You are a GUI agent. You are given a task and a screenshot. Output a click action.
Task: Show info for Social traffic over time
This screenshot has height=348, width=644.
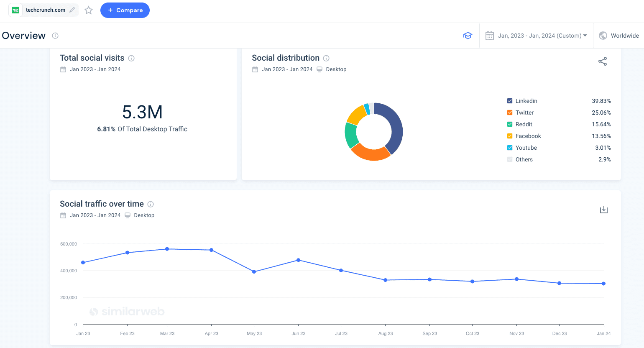(x=151, y=204)
